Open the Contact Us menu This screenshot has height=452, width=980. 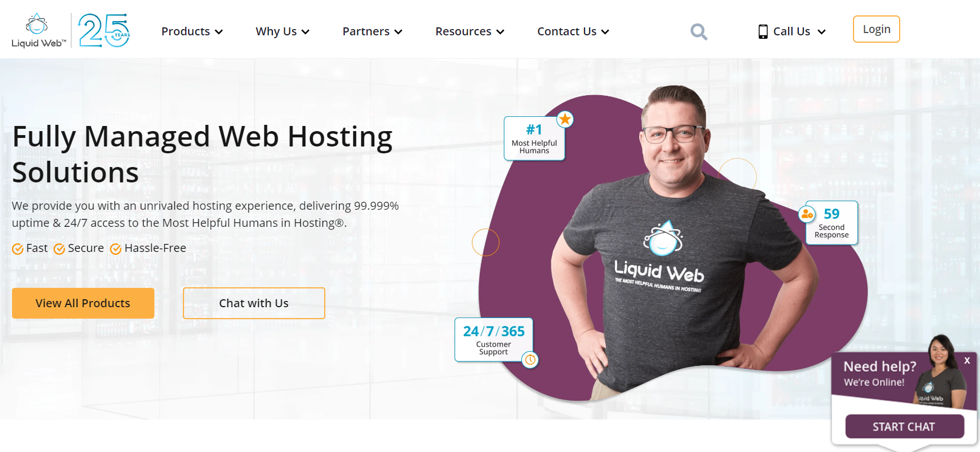pyautogui.click(x=573, y=31)
